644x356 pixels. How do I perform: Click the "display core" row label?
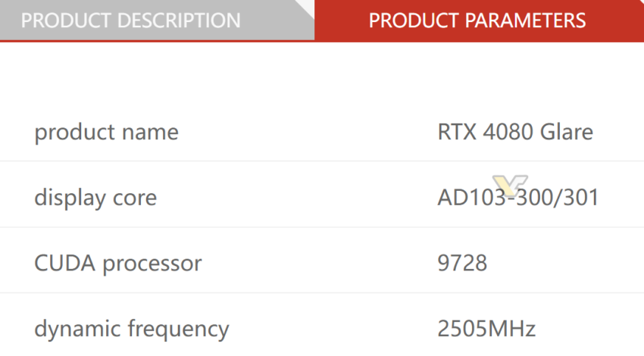point(95,198)
